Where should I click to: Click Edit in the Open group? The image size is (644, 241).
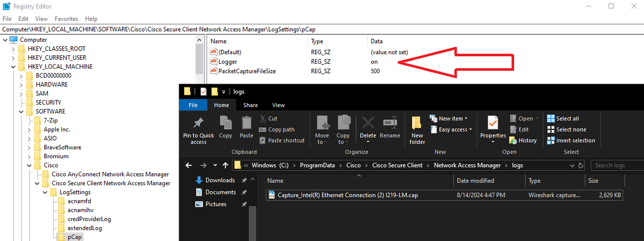518,129
